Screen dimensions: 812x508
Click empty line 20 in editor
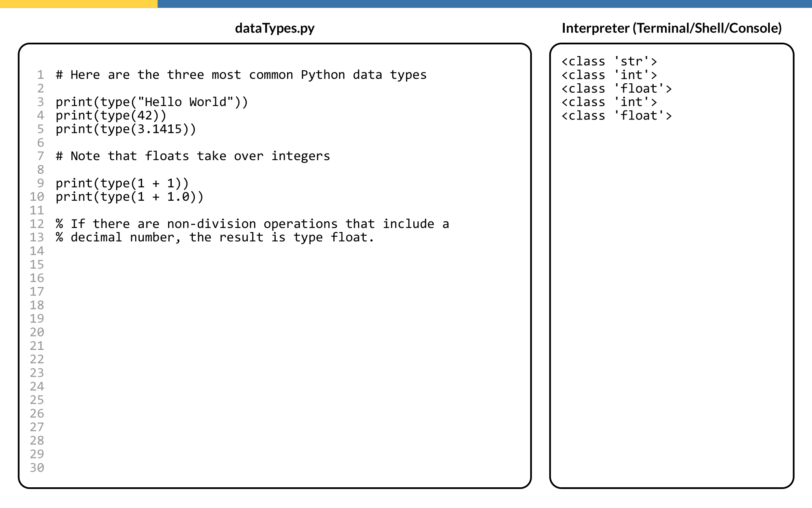click(x=244, y=332)
